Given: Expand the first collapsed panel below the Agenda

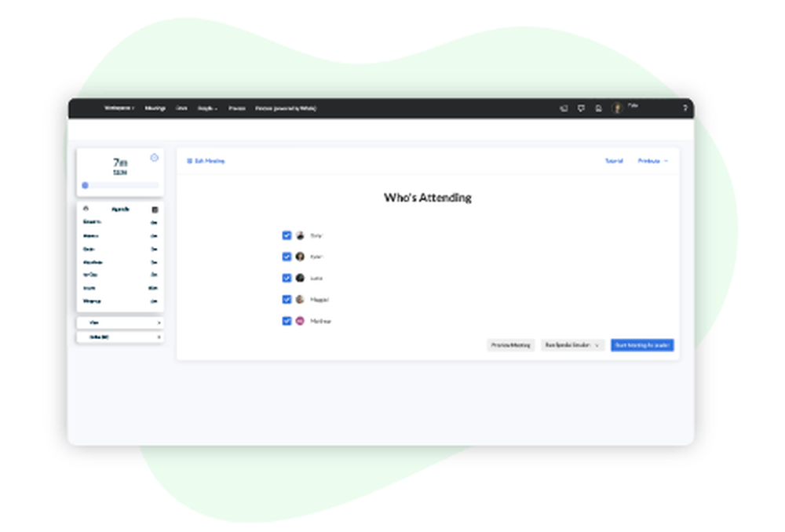Looking at the screenshot, I should point(120,322).
